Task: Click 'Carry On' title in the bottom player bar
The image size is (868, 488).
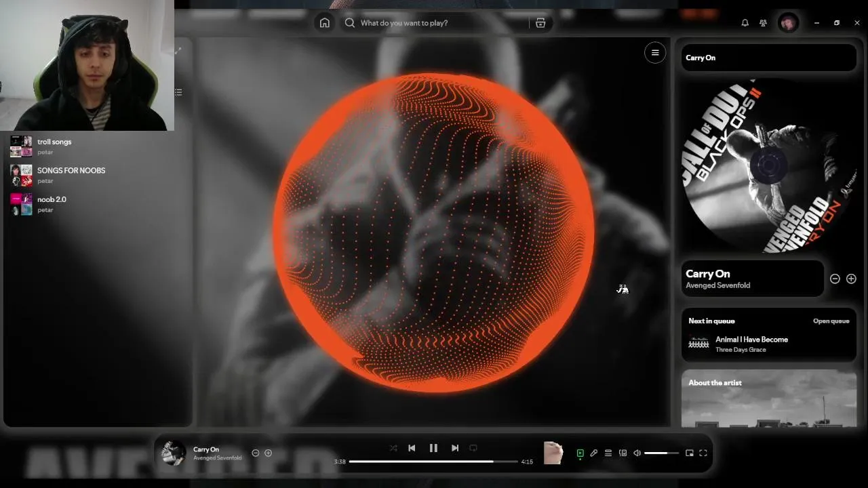Action: 206,449
